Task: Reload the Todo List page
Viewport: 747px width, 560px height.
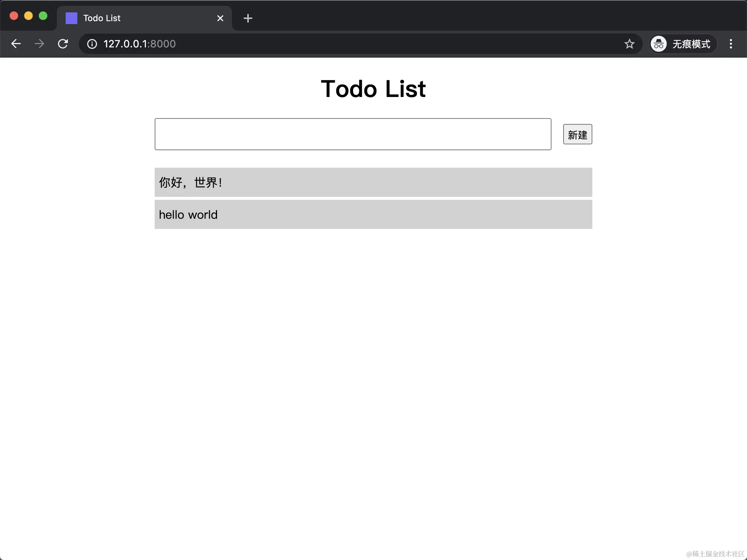Action: pyautogui.click(x=63, y=44)
